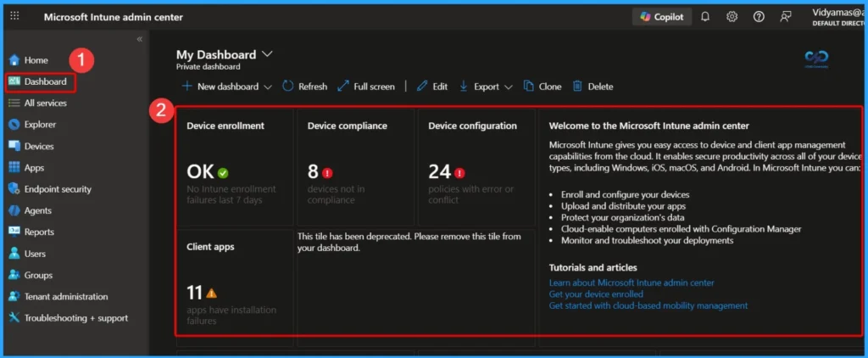
Task: Select Dashboard in the sidebar
Action: [x=46, y=81]
